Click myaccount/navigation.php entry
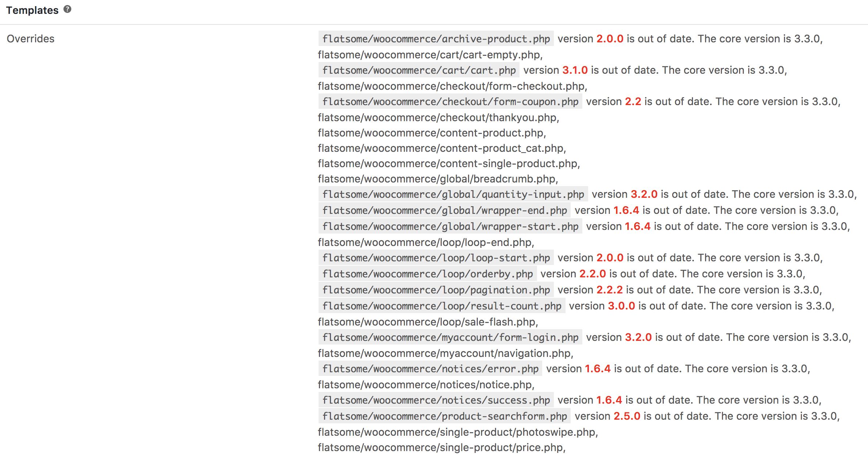This screenshot has width=868, height=454. tap(445, 353)
